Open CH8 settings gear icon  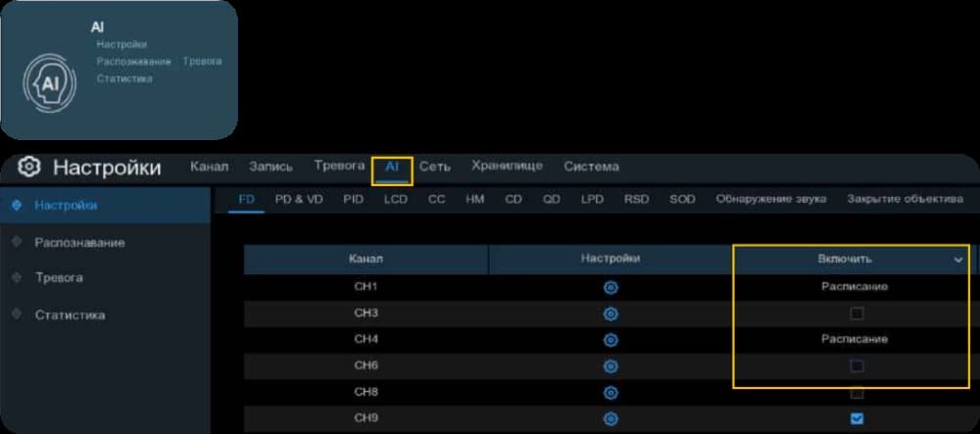coord(611,392)
